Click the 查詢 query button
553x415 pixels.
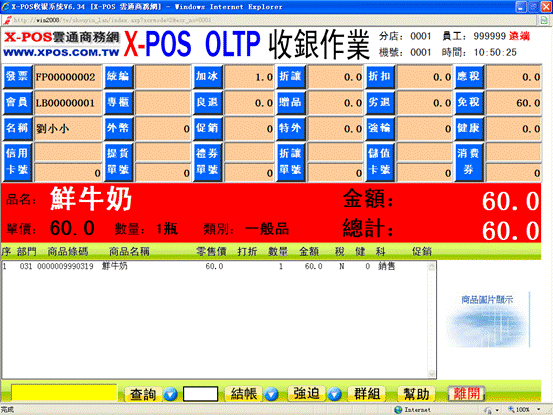click(143, 394)
